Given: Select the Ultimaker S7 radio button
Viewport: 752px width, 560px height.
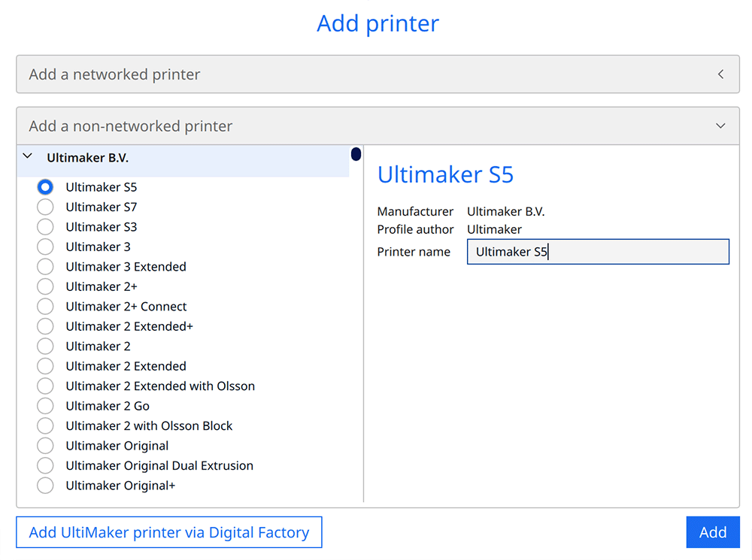Looking at the screenshot, I should point(45,207).
